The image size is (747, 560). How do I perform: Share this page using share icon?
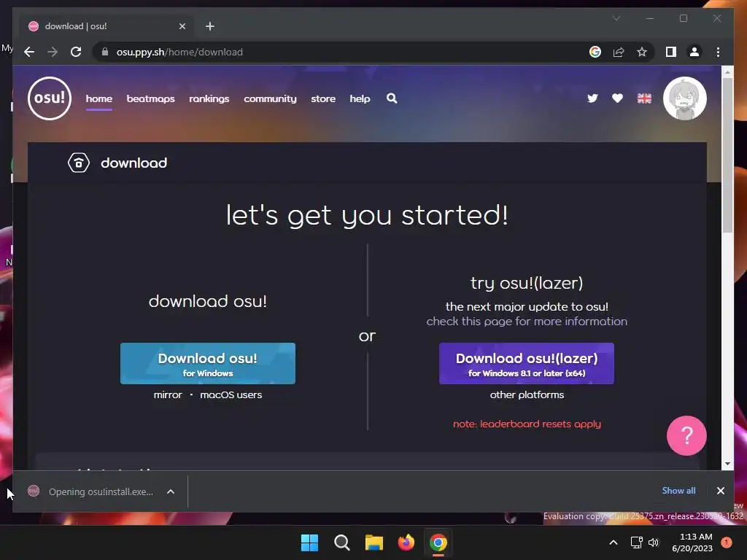click(619, 52)
